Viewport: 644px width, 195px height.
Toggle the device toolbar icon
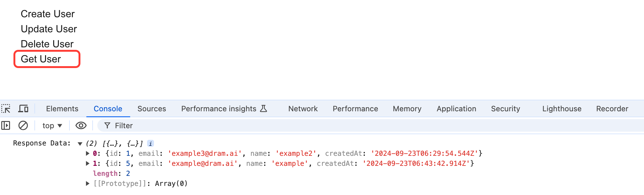(x=23, y=109)
